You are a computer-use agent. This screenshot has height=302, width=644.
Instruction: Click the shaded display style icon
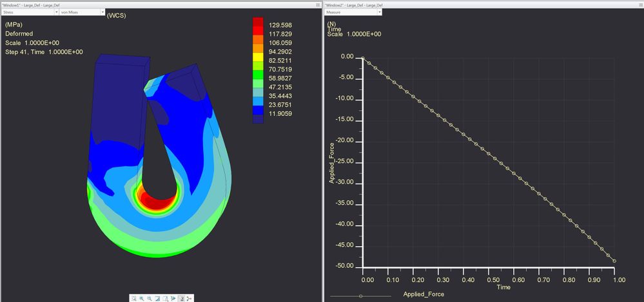pyautogui.click(x=157, y=298)
